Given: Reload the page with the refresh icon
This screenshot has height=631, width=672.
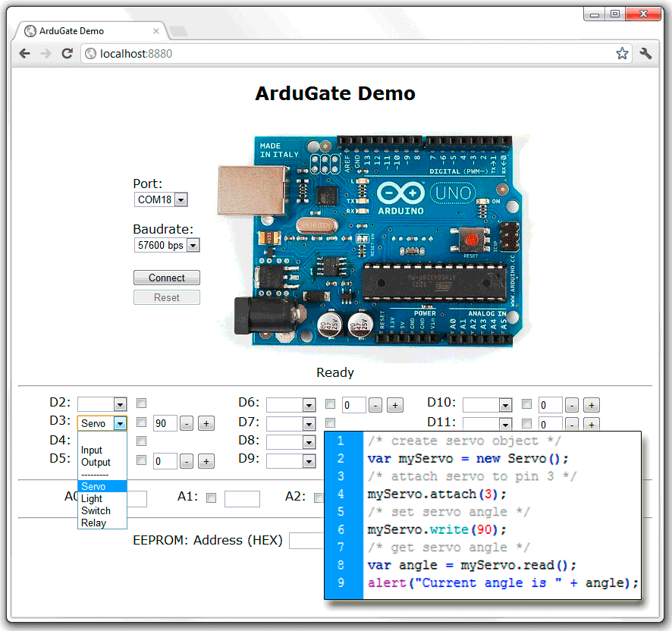Looking at the screenshot, I should tap(67, 54).
